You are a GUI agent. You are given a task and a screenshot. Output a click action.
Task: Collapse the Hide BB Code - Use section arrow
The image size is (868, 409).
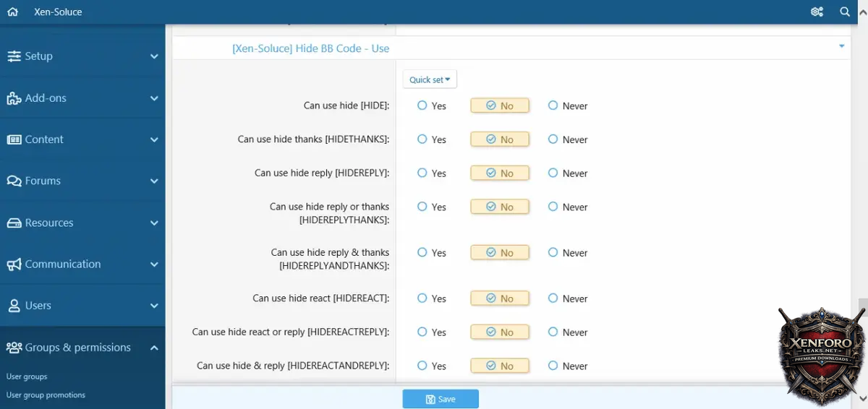coord(841,47)
